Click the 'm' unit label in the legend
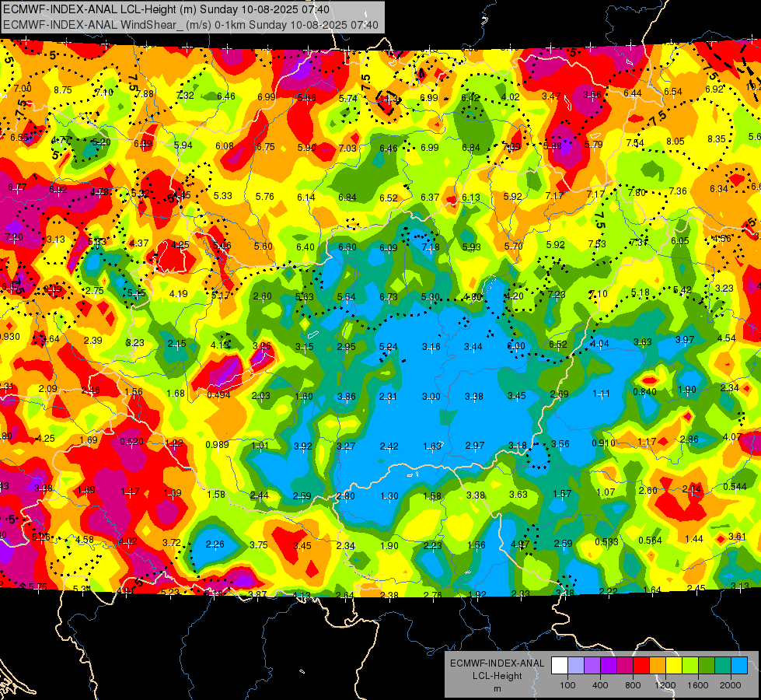Image resolution: width=761 pixels, height=700 pixels. coord(497,688)
